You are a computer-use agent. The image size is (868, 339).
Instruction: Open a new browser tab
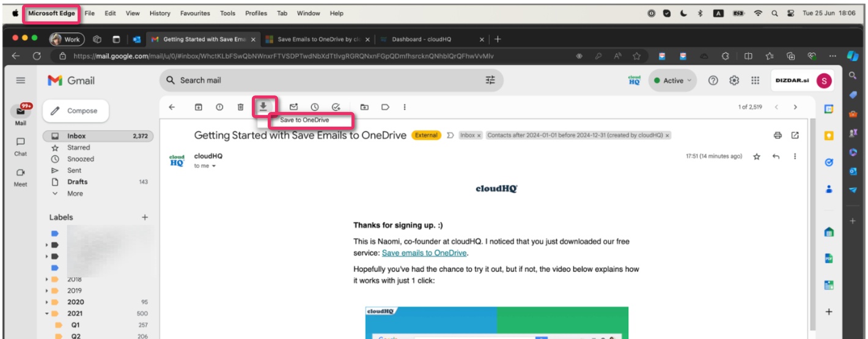coord(498,39)
